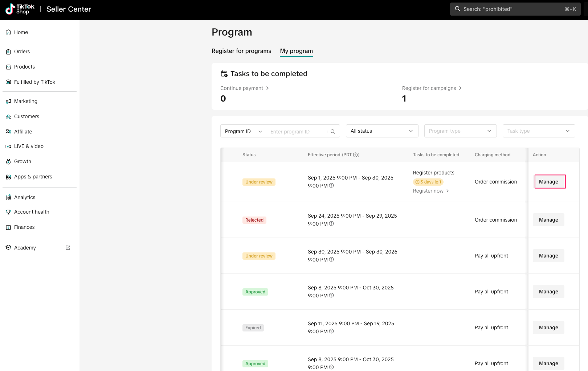Click help icon beside the Rejected row's period
Viewport: 588px width, 371px height.
pyautogui.click(x=331, y=224)
